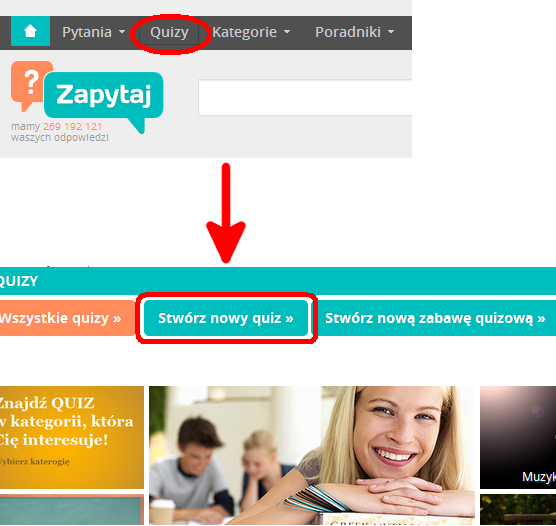This screenshot has height=526, width=556.
Task: Click the smiling woman students image
Action: (312, 455)
